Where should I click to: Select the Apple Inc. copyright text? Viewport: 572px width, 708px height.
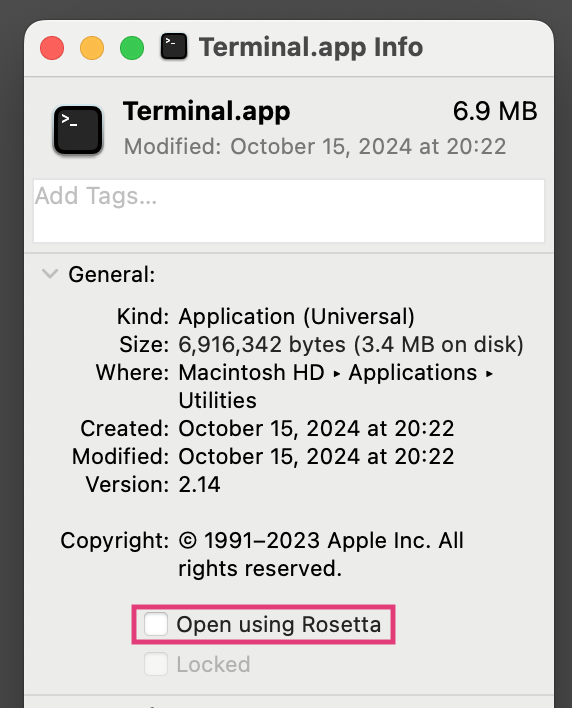[321, 554]
